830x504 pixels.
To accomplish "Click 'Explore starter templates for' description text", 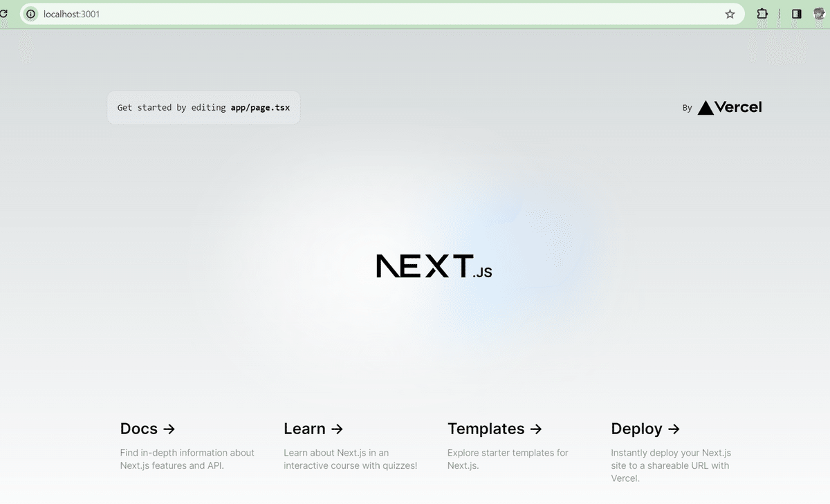I will coord(508,453).
